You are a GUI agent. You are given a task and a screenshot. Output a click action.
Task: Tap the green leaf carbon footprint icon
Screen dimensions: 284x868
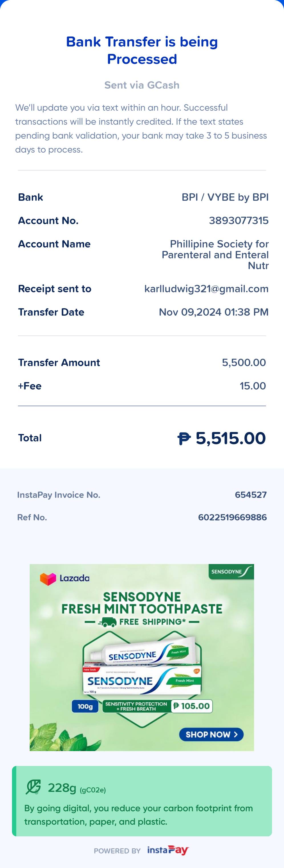pos(33,787)
